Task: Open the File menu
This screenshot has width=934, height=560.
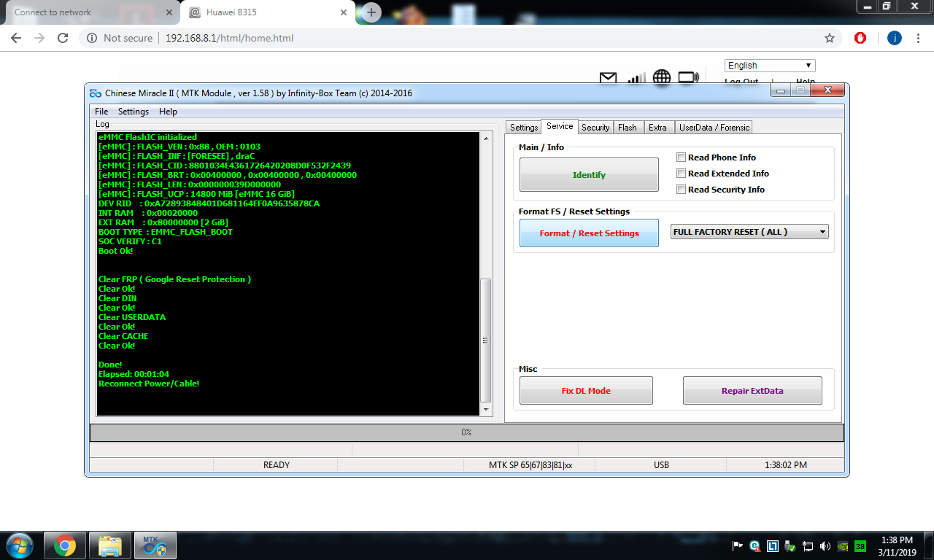Action: tap(101, 112)
